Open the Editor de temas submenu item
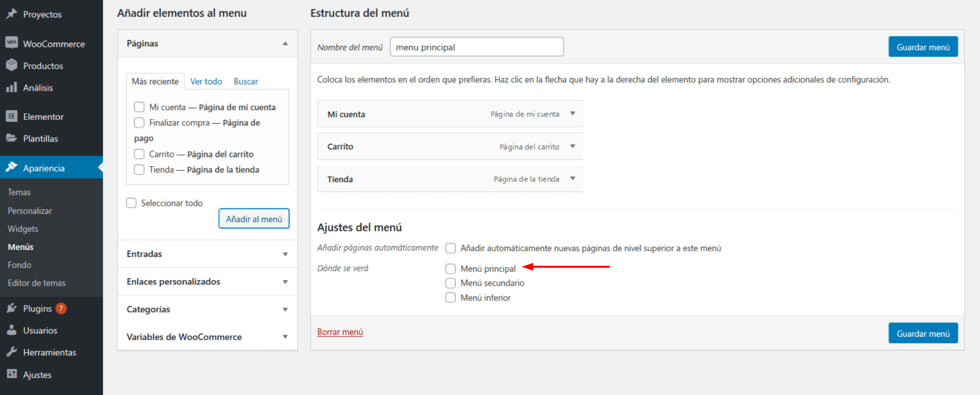The image size is (980, 395). [x=37, y=283]
